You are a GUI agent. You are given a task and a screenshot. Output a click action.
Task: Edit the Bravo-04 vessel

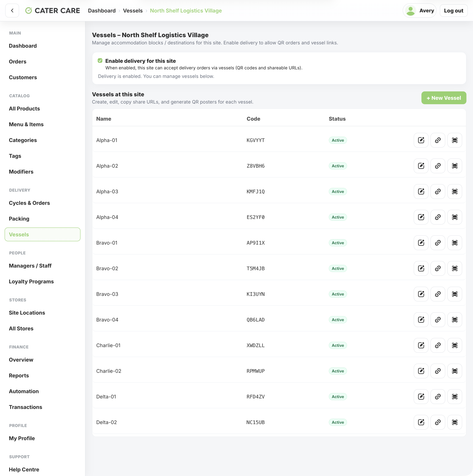tap(421, 320)
